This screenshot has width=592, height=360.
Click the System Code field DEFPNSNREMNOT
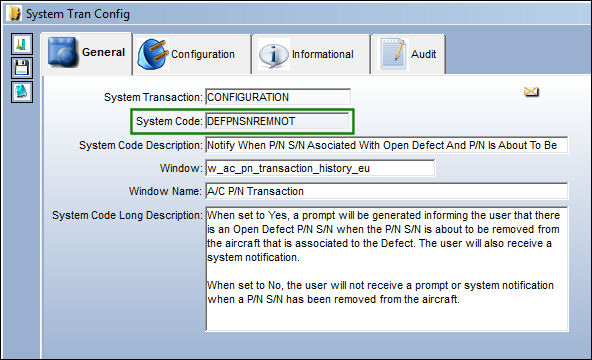click(277, 121)
